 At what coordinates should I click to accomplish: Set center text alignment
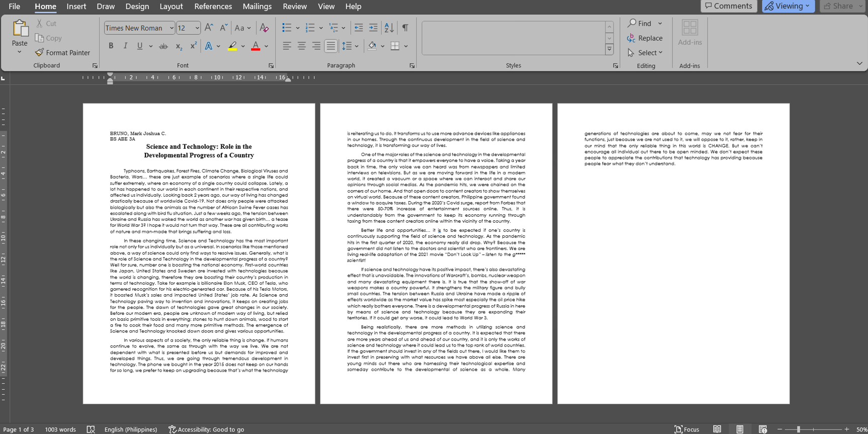click(x=301, y=46)
